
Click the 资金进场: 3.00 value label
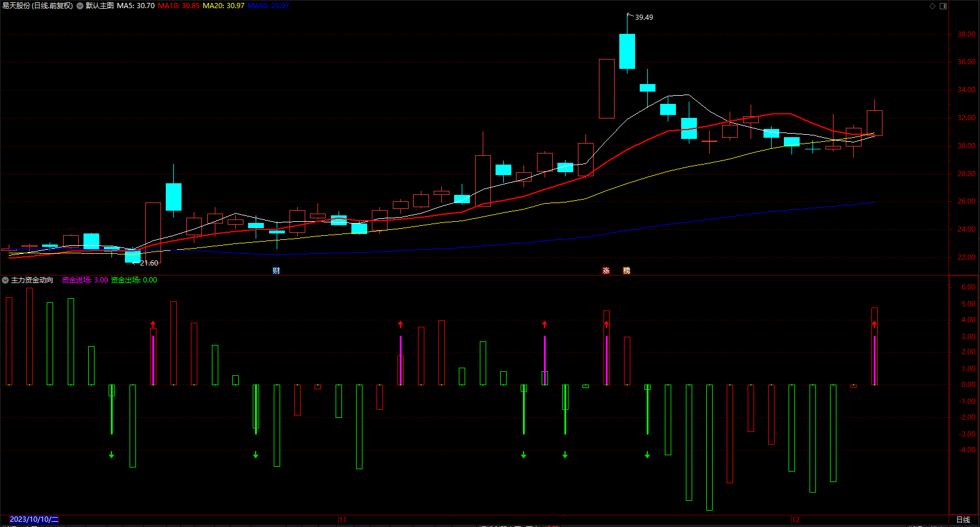pos(85,280)
